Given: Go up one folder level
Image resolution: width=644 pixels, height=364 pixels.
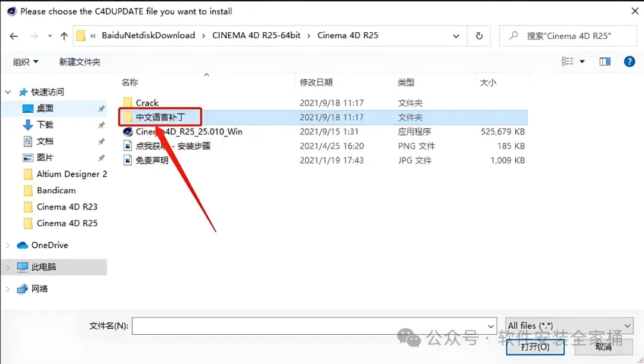Looking at the screenshot, I should 64,36.
